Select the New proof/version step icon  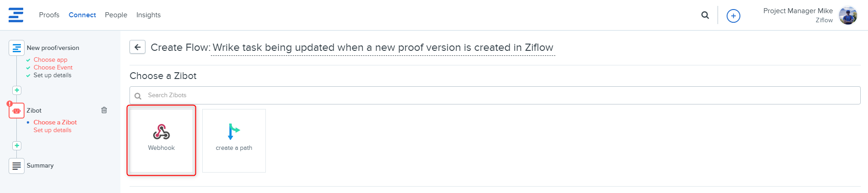(x=16, y=48)
